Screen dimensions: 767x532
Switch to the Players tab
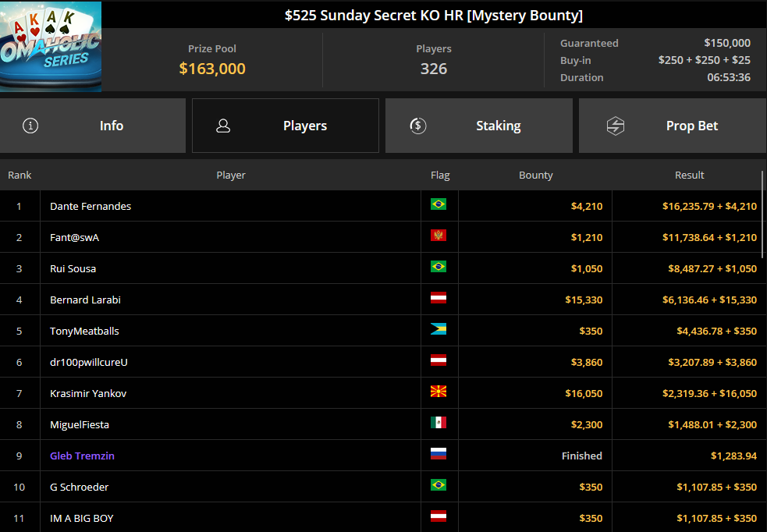(x=286, y=126)
